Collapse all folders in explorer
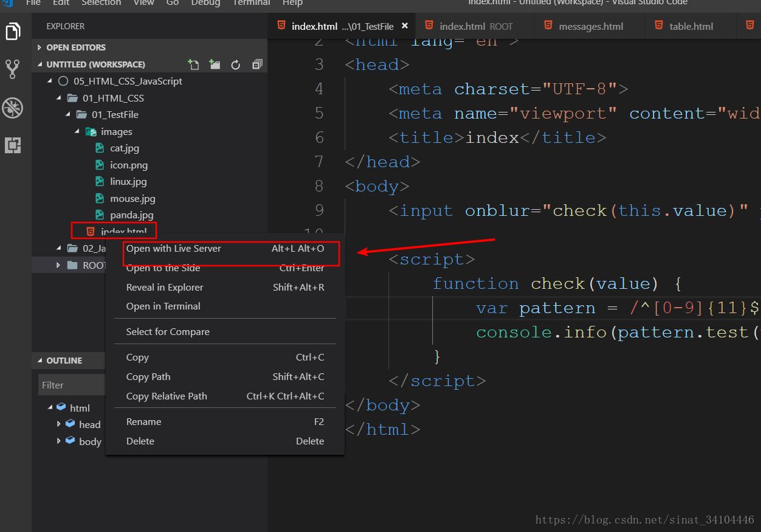The image size is (761, 532). (257, 64)
